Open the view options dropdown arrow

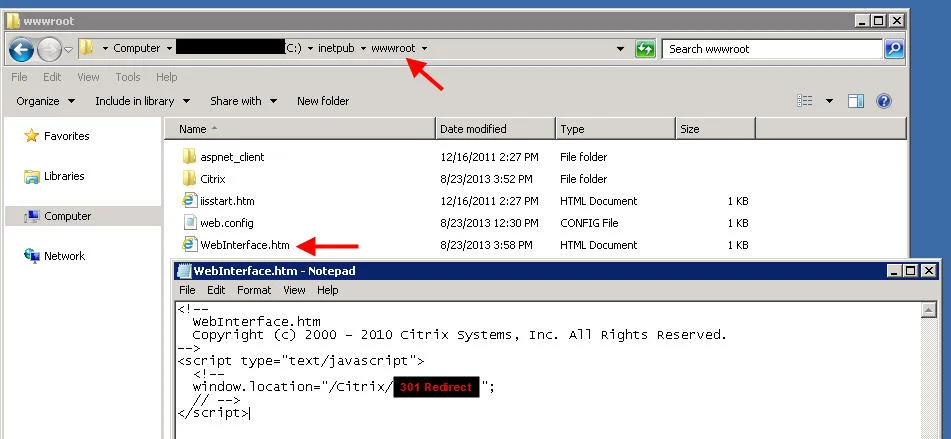pos(829,101)
